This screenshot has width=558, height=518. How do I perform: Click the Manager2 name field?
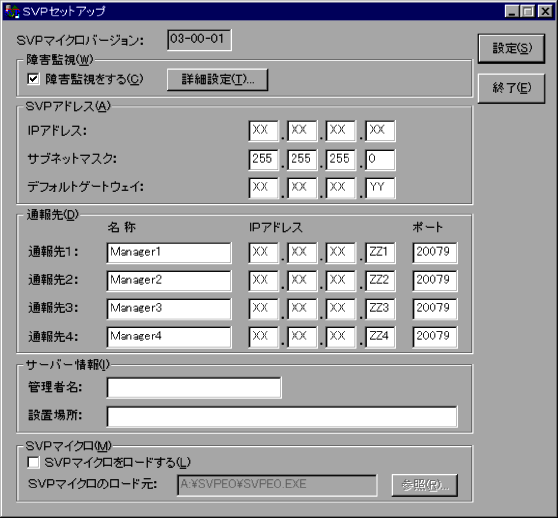pyautogui.click(x=169, y=281)
